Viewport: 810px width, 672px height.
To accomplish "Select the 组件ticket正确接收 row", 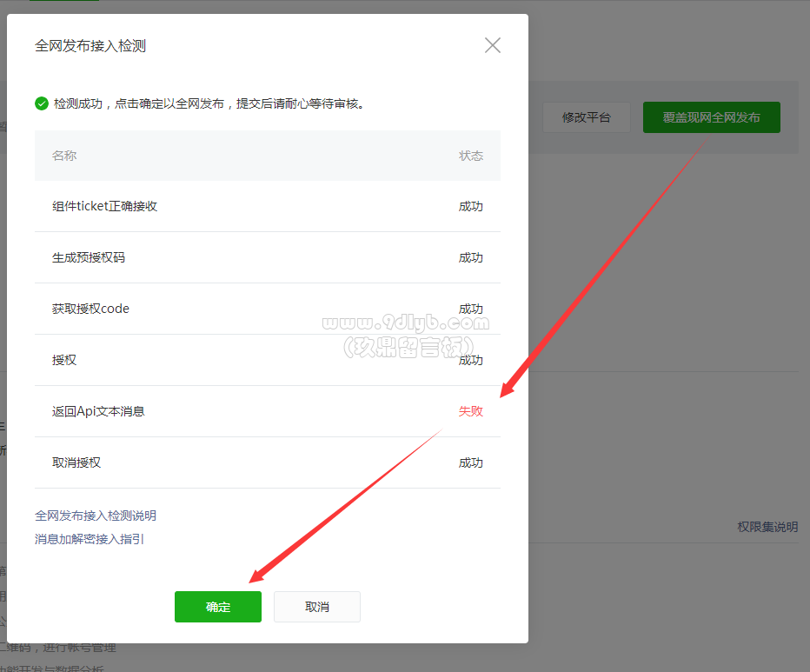I will [x=268, y=206].
